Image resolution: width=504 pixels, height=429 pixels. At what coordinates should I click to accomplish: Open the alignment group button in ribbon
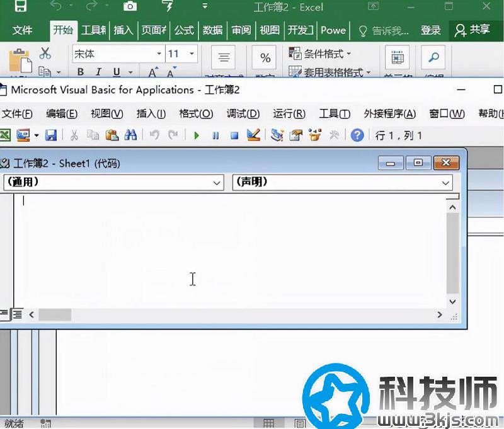point(224,57)
